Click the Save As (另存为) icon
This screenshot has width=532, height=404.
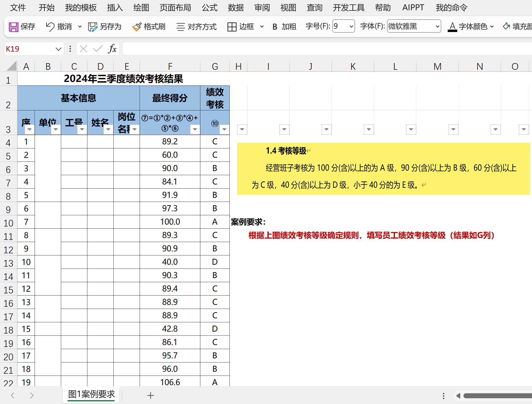coord(92,27)
